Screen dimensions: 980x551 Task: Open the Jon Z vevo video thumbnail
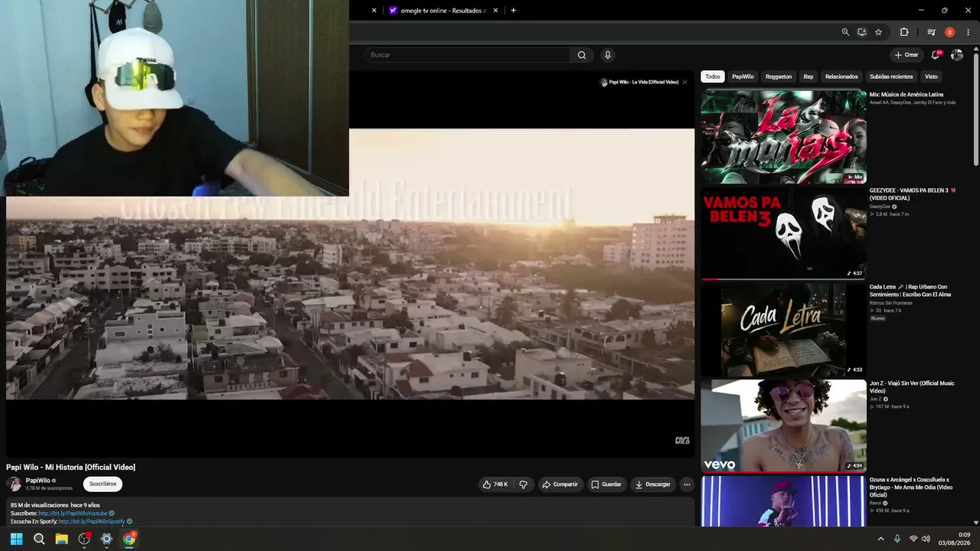[x=783, y=426]
